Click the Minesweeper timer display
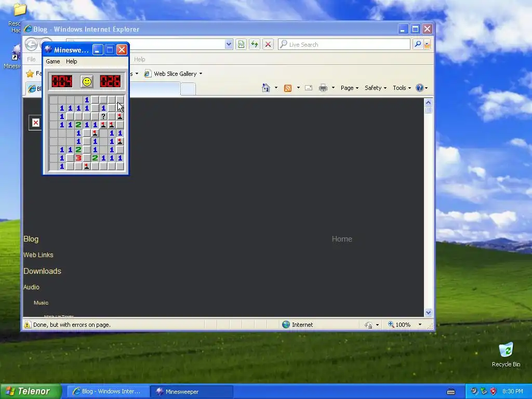Viewport: 532px width, 399px height. [x=110, y=82]
